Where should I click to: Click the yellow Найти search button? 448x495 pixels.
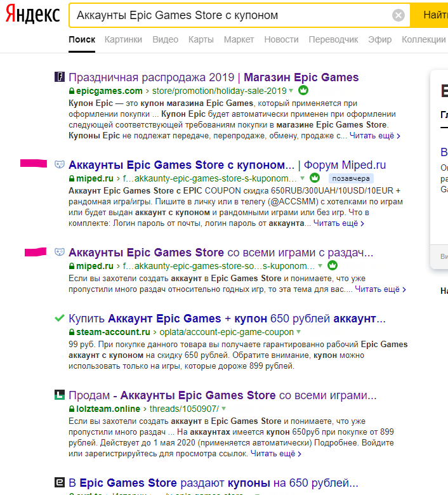tap(429, 15)
